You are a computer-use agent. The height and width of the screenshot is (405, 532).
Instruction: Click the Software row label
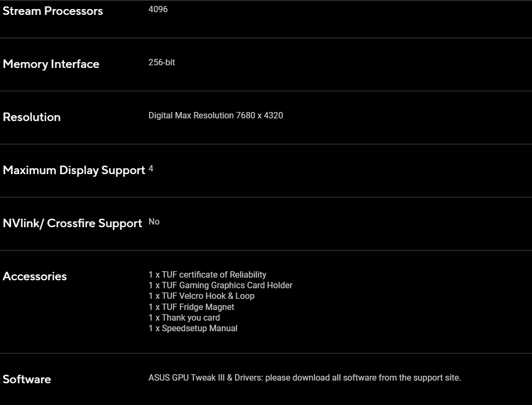tap(27, 380)
